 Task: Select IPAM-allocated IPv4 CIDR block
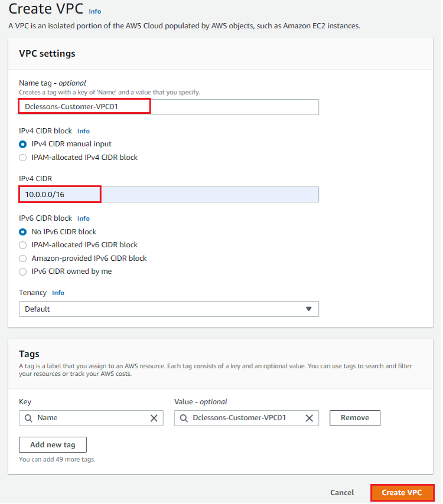(22, 158)
